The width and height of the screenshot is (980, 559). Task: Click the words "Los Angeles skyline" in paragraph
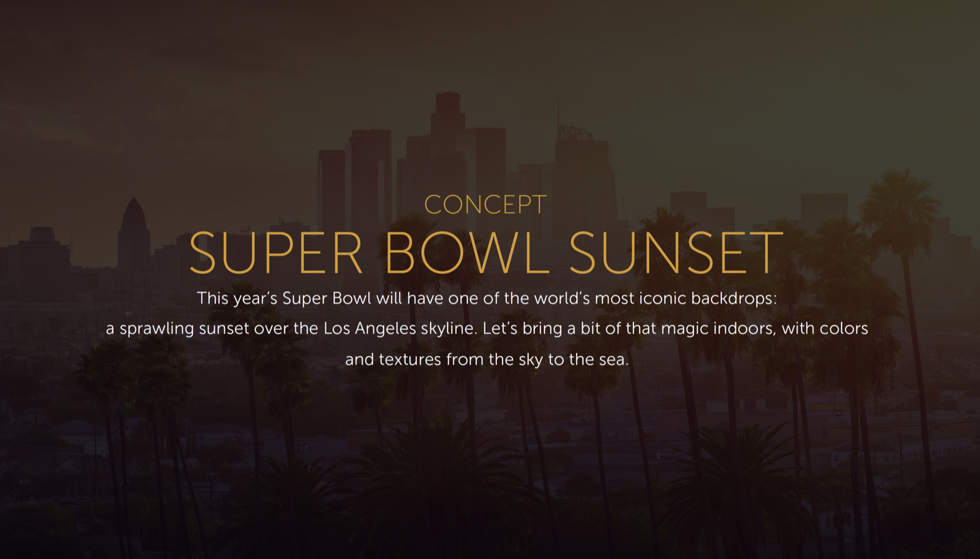pos(399,329)
